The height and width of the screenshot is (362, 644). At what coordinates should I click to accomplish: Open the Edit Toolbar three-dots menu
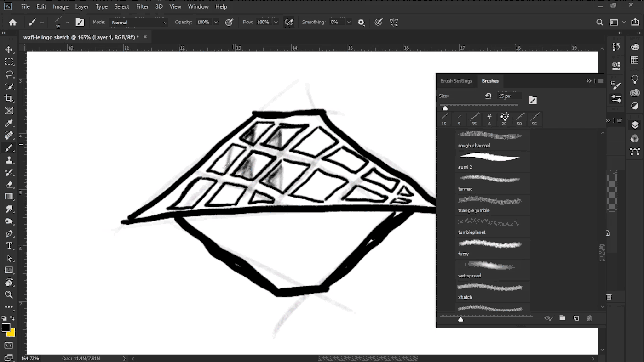tap(9, 306)
